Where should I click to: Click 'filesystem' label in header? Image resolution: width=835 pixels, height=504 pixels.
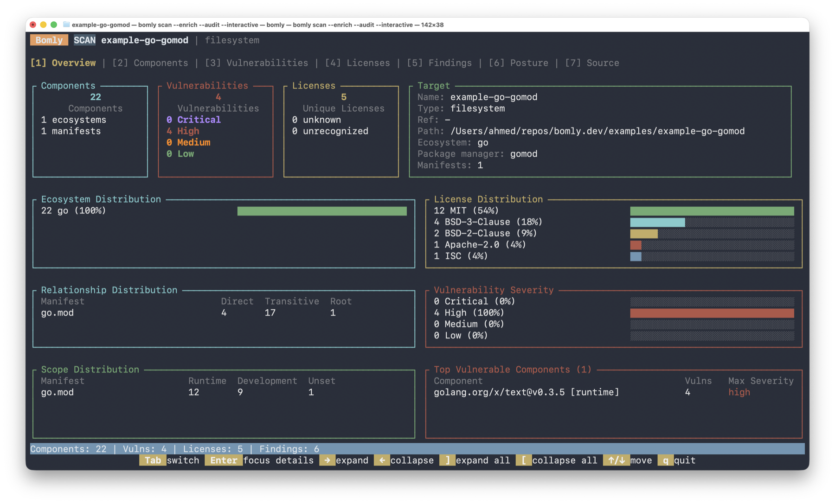point(232,40)
